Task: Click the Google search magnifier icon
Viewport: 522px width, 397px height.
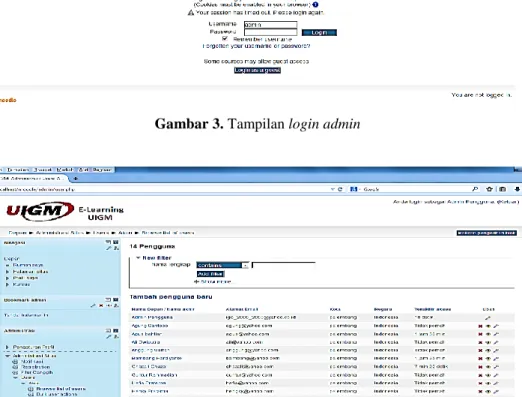Action: click(475, 189)
